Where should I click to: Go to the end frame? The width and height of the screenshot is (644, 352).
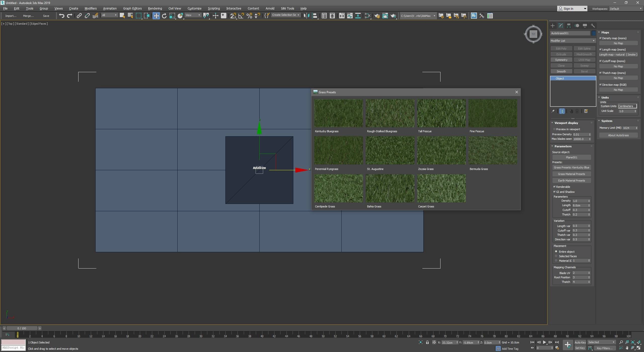[x=557, y=342]
